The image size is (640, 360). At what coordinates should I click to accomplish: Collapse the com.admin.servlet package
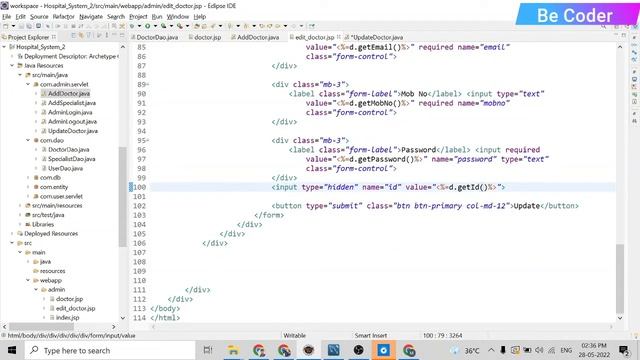(x=28, y=84)
